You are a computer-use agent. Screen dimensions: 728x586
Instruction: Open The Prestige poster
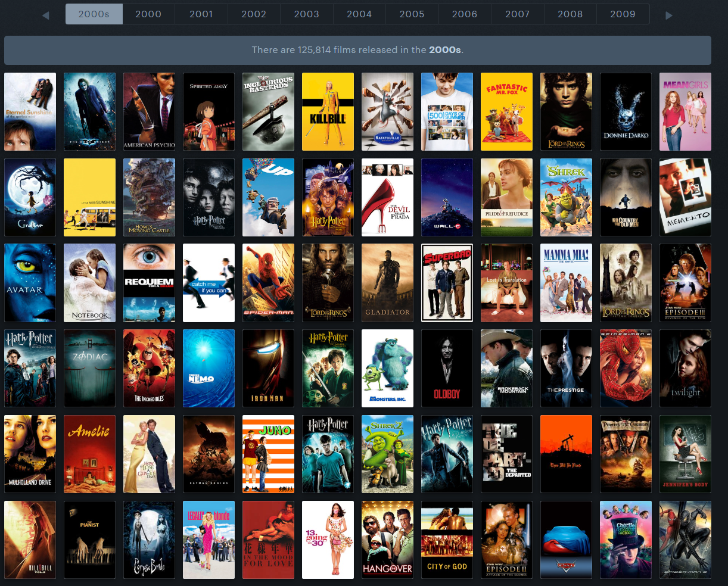566,369
